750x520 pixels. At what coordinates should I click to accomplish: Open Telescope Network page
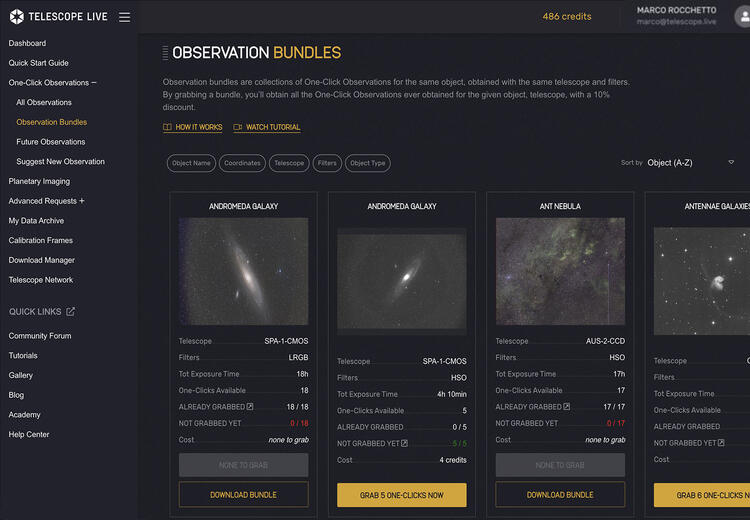(41, 280)
